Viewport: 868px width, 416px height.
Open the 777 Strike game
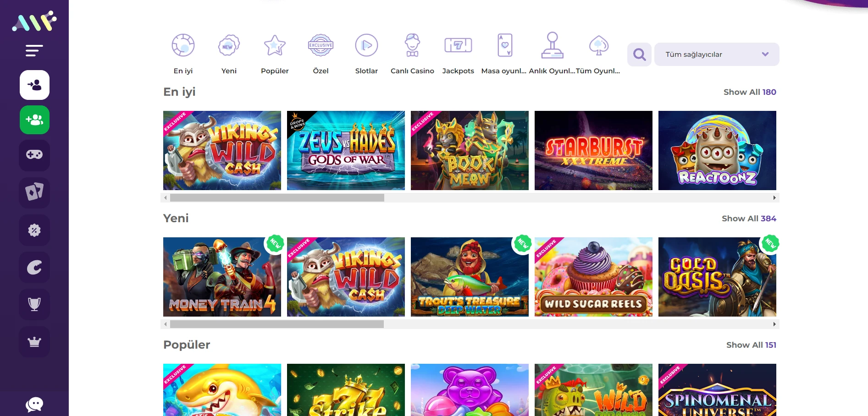click(346, 390)
